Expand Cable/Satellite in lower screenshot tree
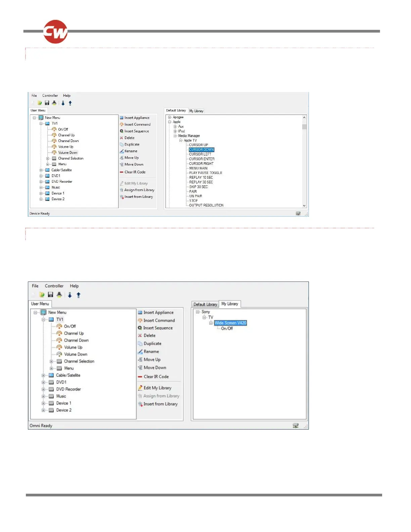 (43, 375)
